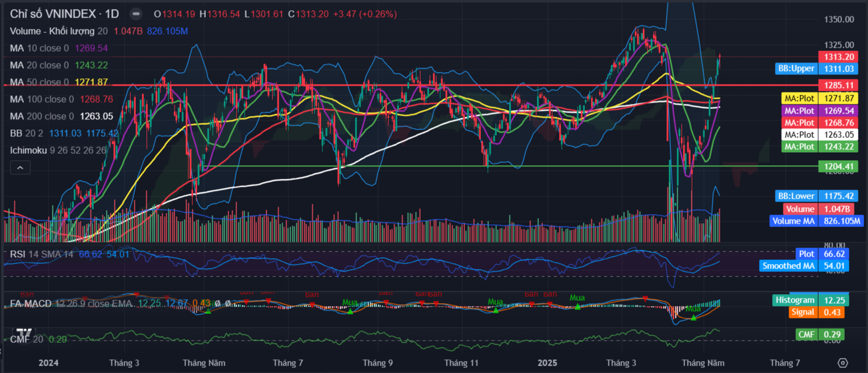Click the red Bán arrow near Tháng 7
This screenshot has width=868, height=373.
pos(312,304)
